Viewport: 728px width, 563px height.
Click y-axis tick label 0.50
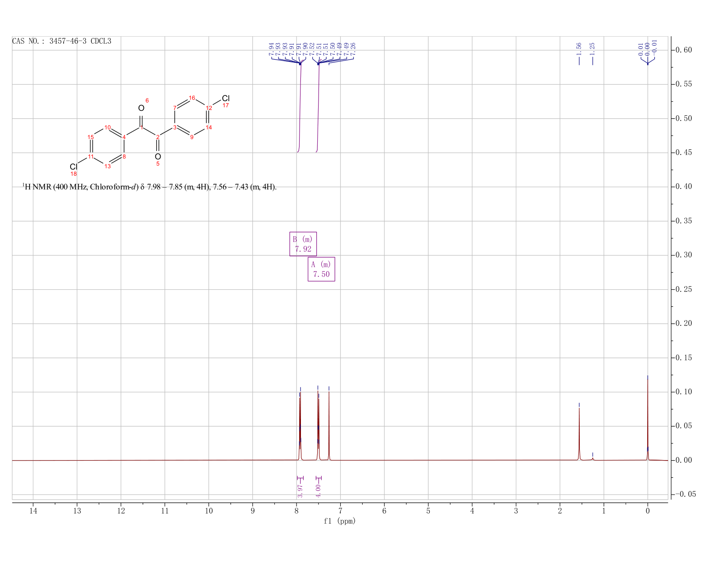click(x=683, y=118)
